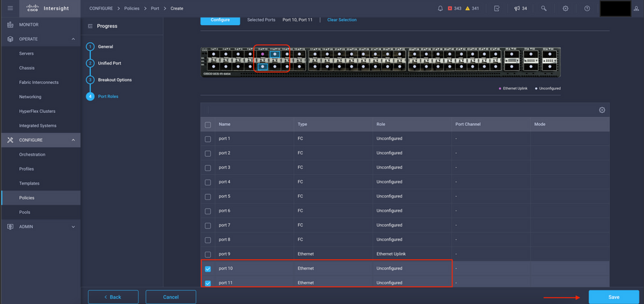Click the Progress list icon
Screen dimensions: 644x304
(90, 26)
